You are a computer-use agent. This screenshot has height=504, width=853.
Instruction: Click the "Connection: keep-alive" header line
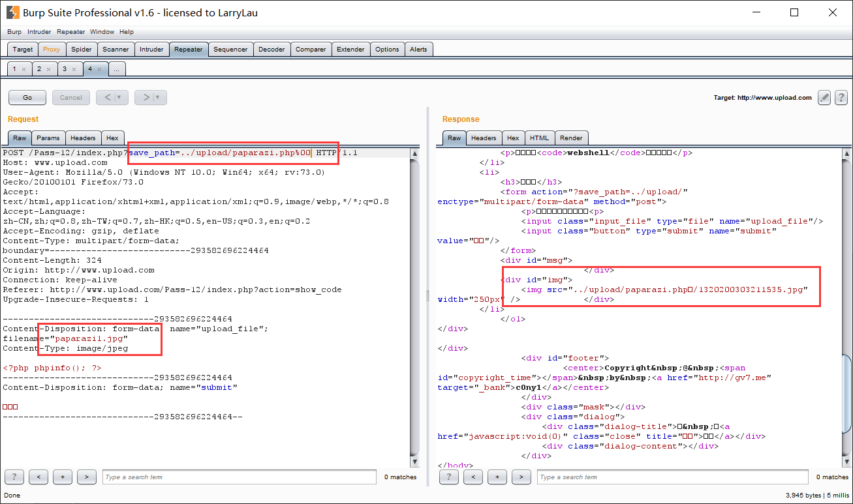point(61,280)
